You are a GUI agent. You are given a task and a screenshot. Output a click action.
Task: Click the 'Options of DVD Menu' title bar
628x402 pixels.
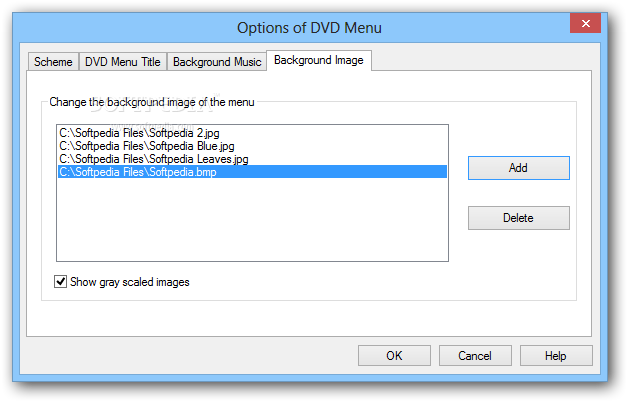[x=309, y=28]
